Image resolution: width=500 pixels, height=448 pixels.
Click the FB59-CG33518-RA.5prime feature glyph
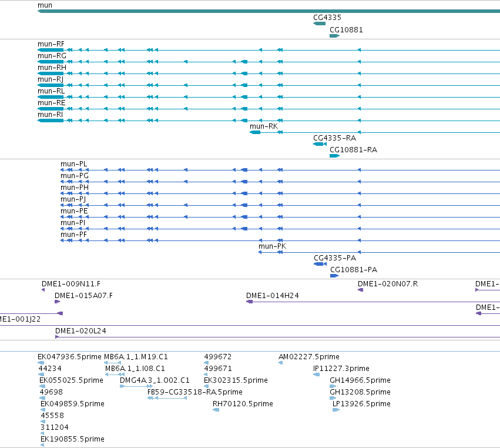pos(167,398)
